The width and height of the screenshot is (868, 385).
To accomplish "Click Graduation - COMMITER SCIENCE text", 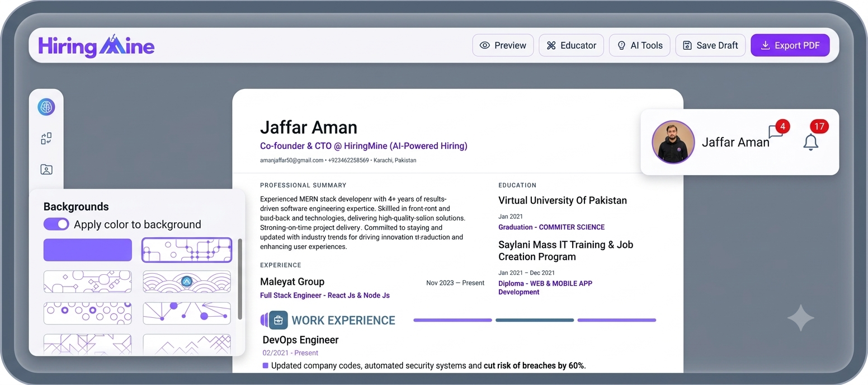I will click(x=551, y=227).
